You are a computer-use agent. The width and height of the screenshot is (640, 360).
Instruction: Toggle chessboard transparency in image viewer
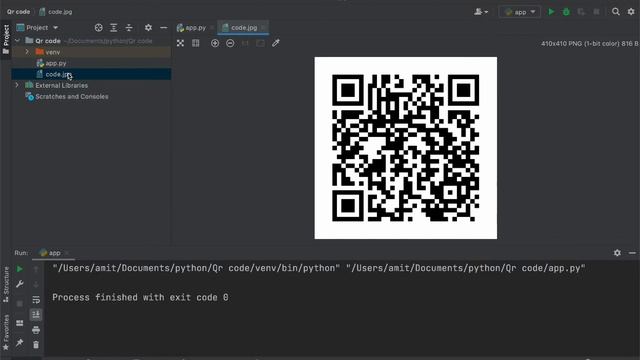tap(180, 43)
